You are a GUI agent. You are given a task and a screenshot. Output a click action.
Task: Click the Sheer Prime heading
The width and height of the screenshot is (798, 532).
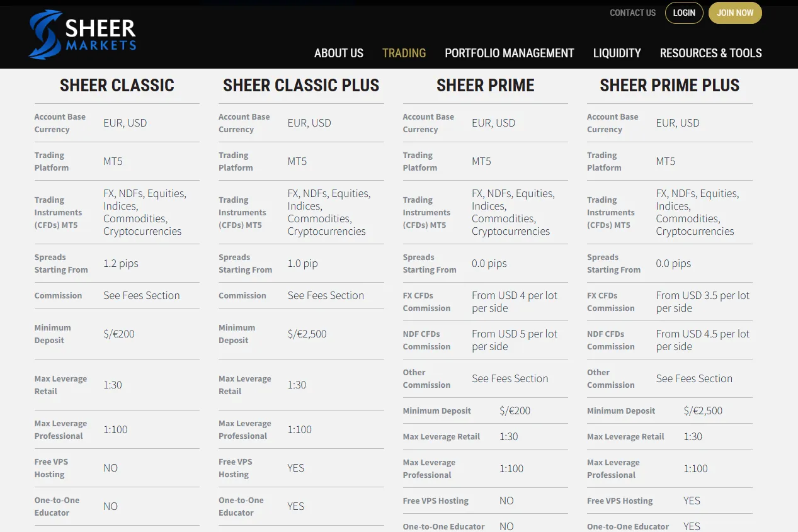pos(486,85)
